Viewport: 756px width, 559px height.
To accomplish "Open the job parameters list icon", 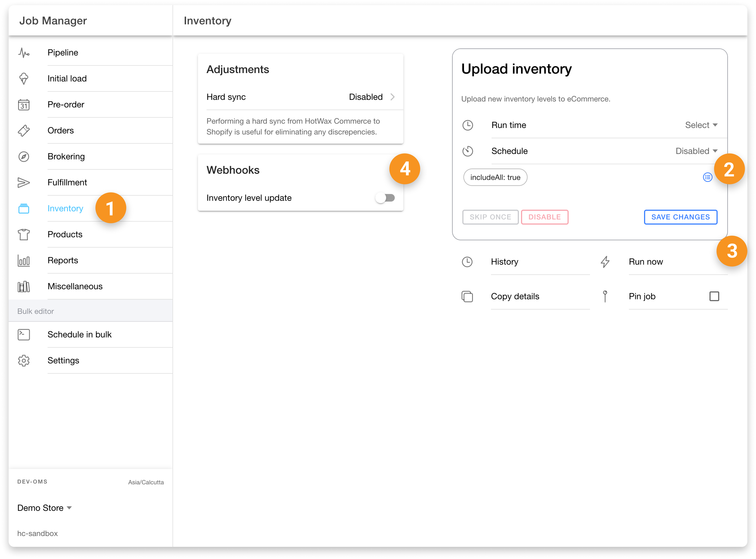I will [x=707, y=177].
